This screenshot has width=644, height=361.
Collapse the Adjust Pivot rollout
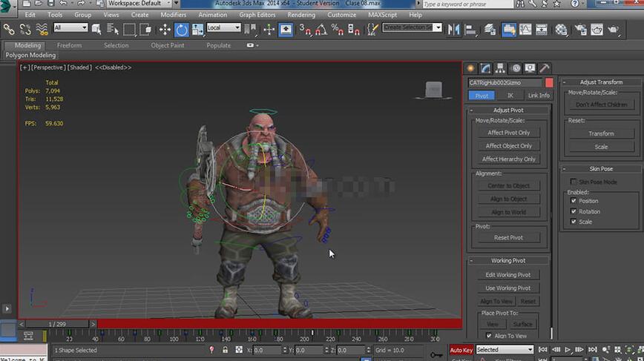point(472,110)
